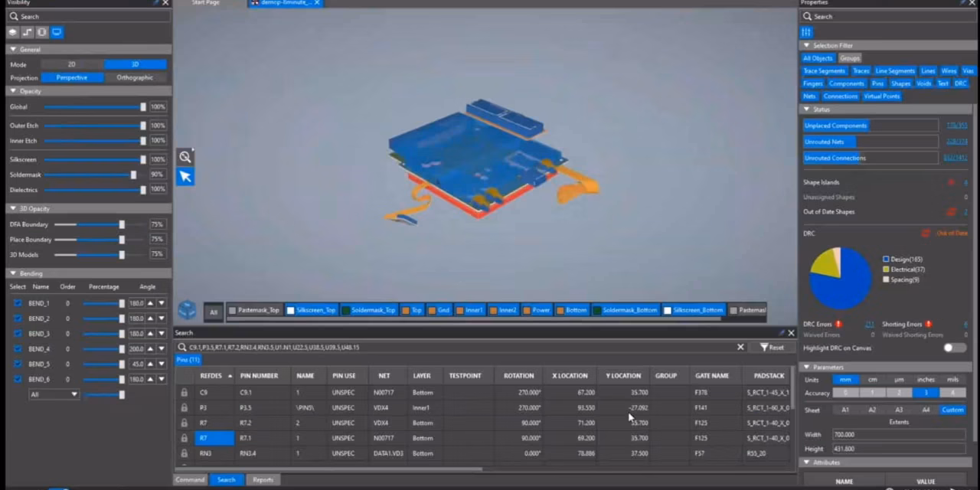Open the Reports tab
This screenshot has height=490, width=980.
263,480
